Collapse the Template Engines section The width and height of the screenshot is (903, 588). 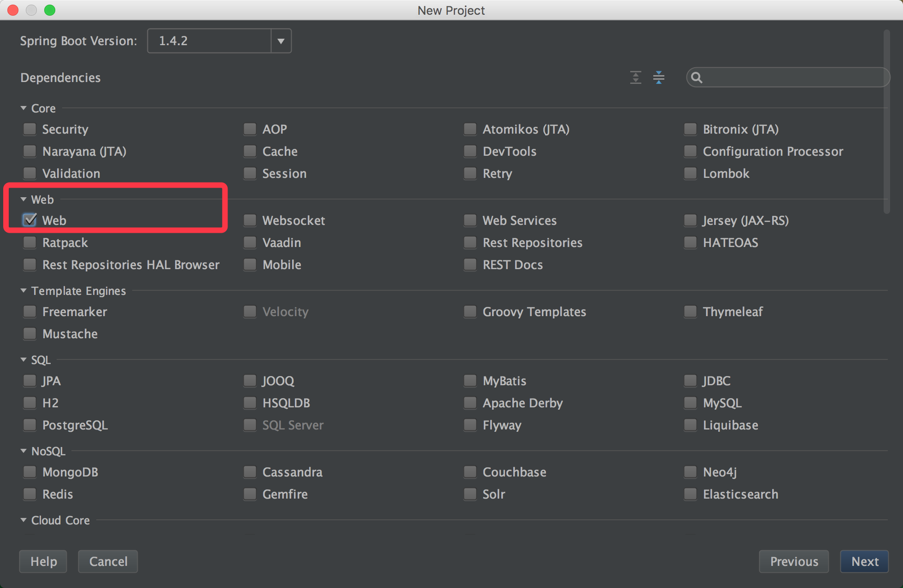(x=23, y=290)
